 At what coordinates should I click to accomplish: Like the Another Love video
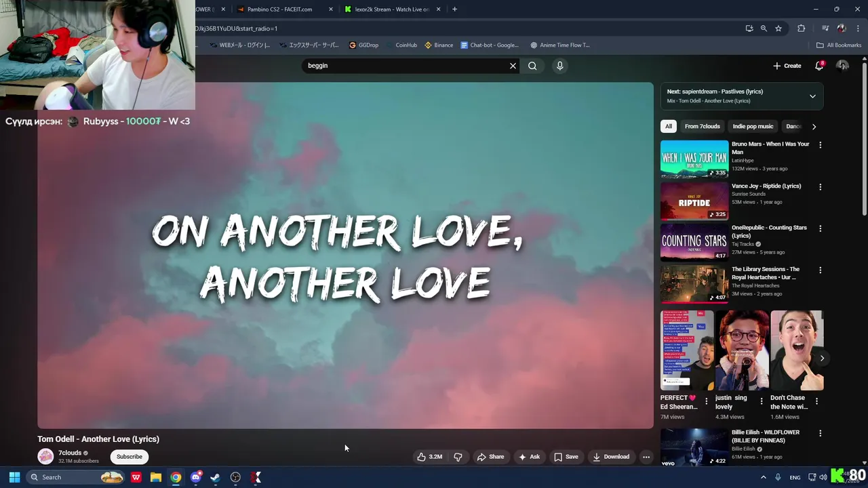pyautogui.click(x=429, y=457)
